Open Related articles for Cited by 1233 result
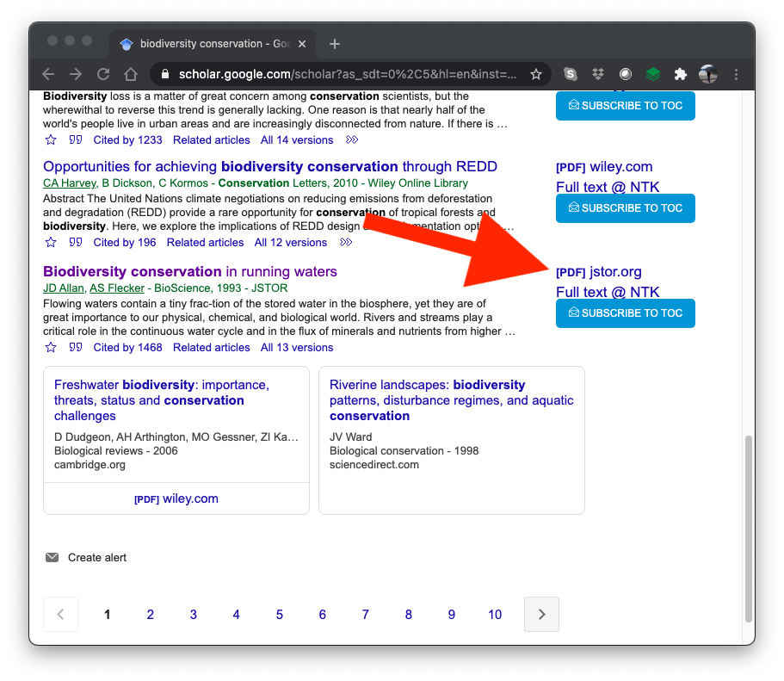 [211, 140]
